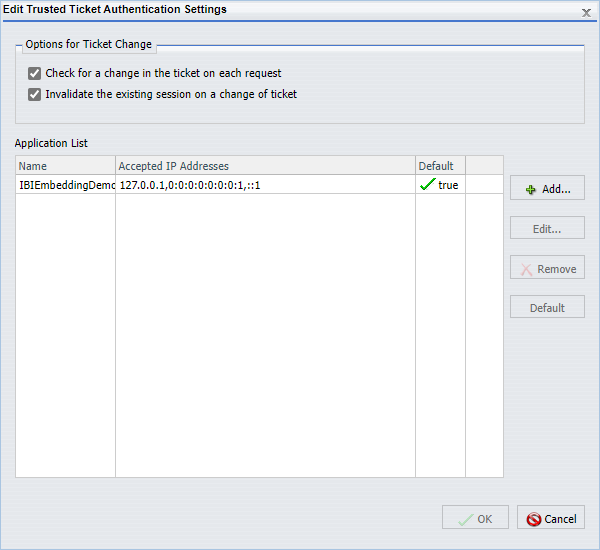Viewport: 600px width, 550px height.
Task: Uncheck 'Check for a change in the ticket' checkbox
Action: (x=34, y=73)
